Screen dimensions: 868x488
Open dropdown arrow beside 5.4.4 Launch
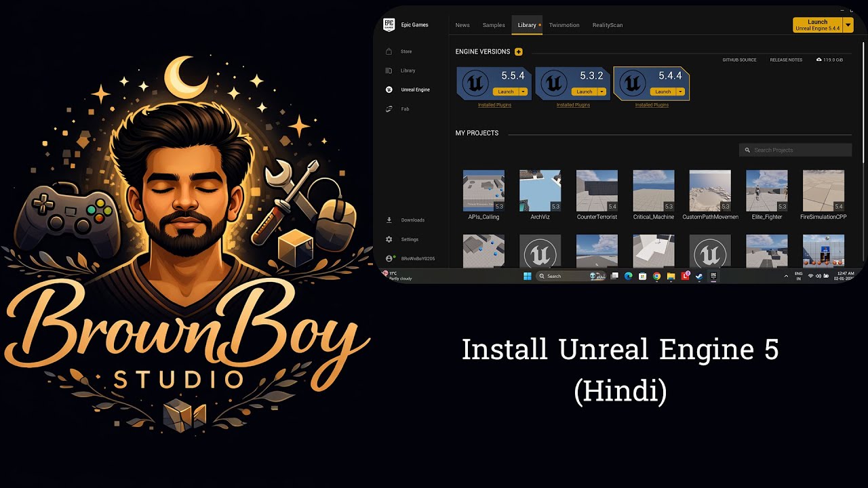point(681,91)
